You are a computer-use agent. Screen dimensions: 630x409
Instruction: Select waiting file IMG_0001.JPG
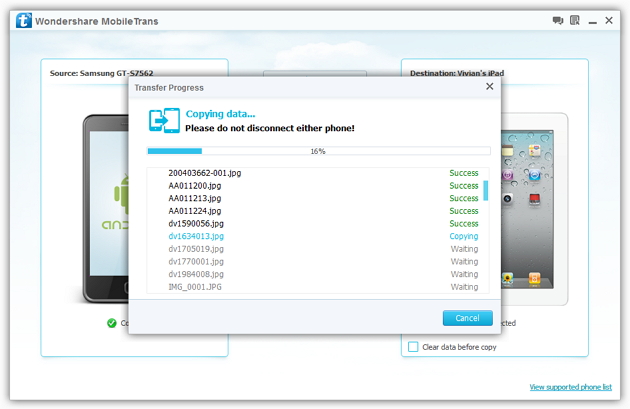(x=195, y=287)
